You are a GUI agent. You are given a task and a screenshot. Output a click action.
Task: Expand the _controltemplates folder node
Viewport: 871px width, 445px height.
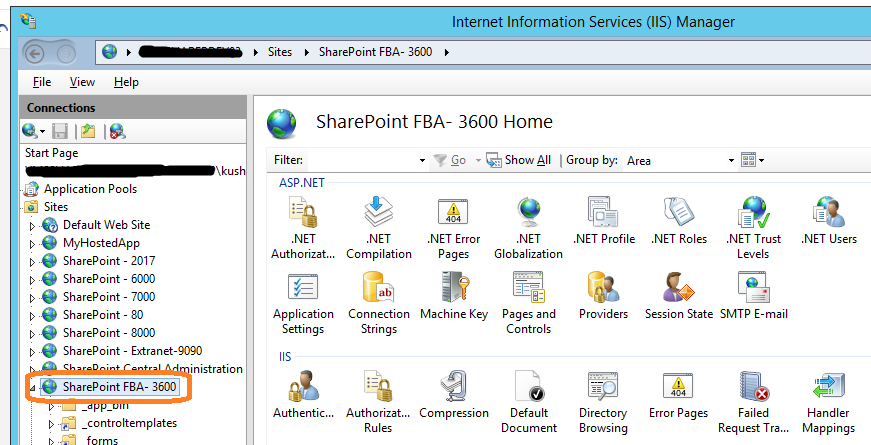click(x=52, y=424)
